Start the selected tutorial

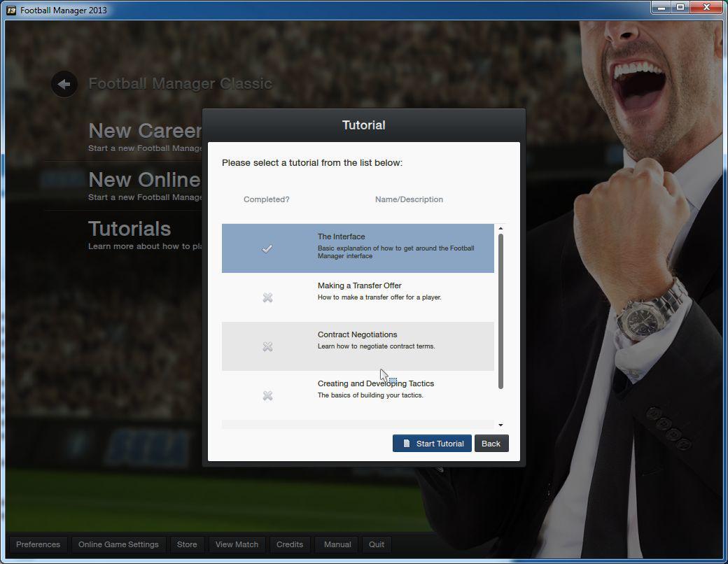coord(432,444)
